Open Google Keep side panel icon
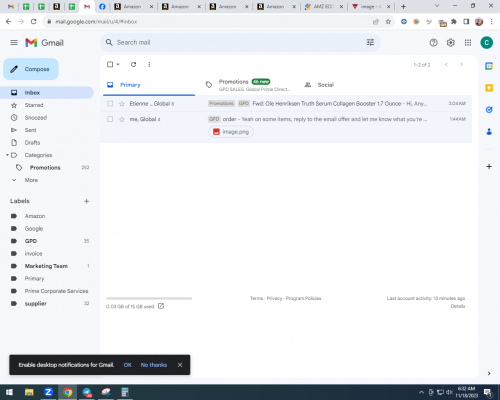500x400 pixels. point(489,88)
